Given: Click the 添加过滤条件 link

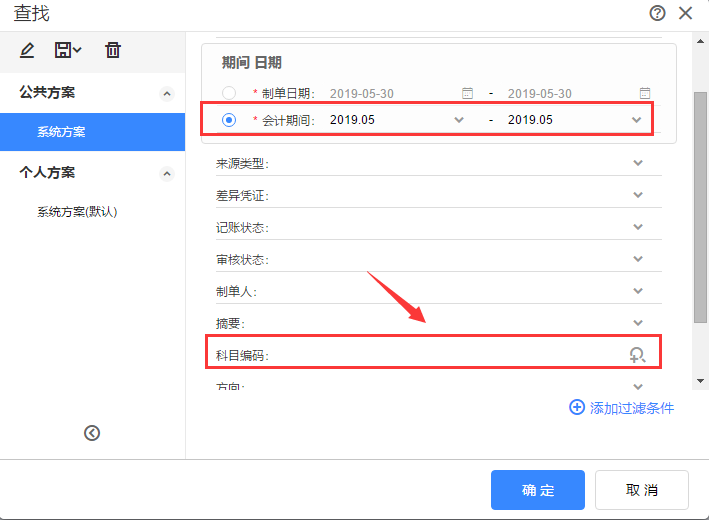Looking at the screenshot, I should [632, 408].
